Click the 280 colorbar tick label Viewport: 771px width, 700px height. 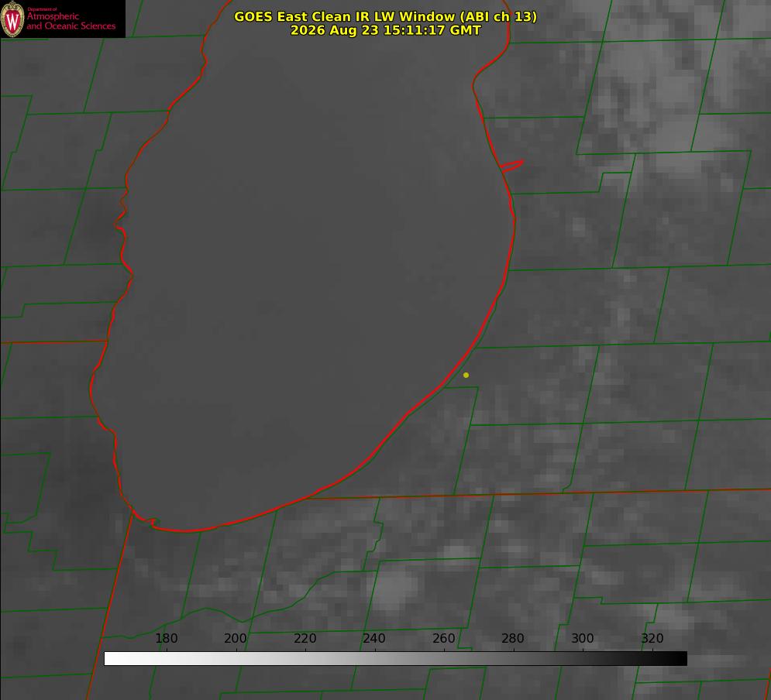point(513,638)
